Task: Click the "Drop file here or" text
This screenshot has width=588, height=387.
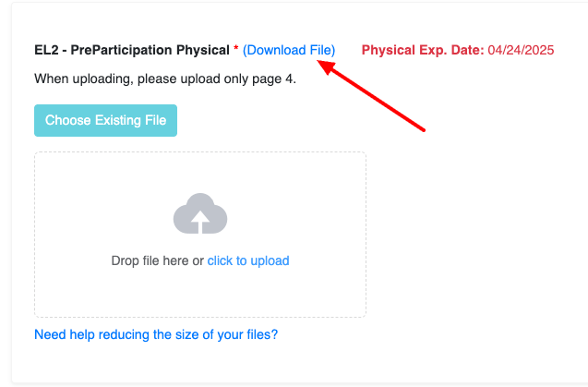Action: click(157, 260)
